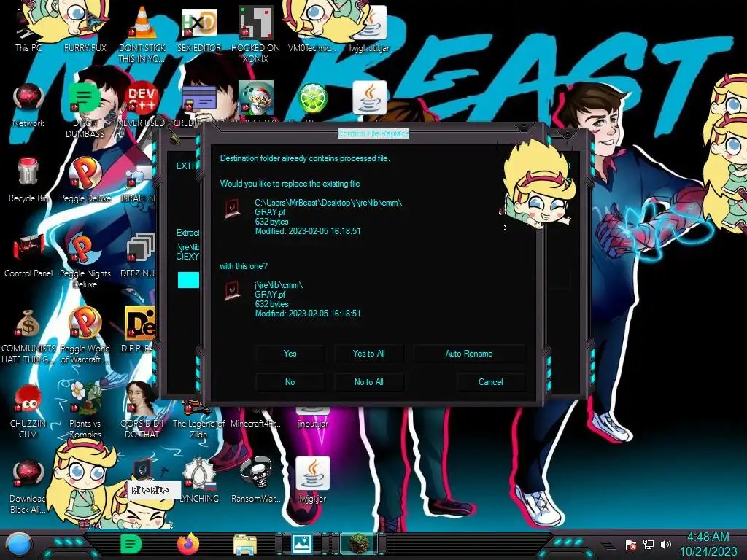The image size is (747, 560).
Task: Open green chat app in taskbar
Action: pos(131,544)
